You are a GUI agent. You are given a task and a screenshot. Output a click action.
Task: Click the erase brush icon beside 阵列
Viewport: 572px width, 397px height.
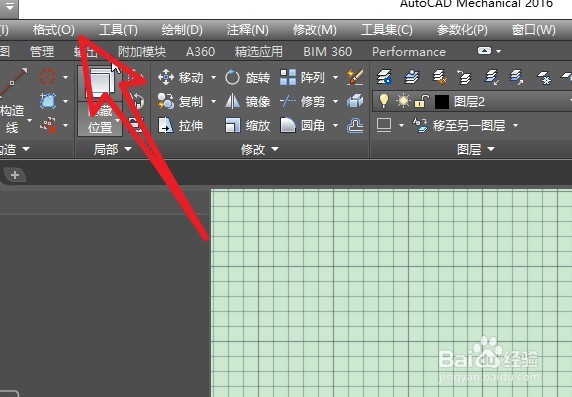[355, 77]
